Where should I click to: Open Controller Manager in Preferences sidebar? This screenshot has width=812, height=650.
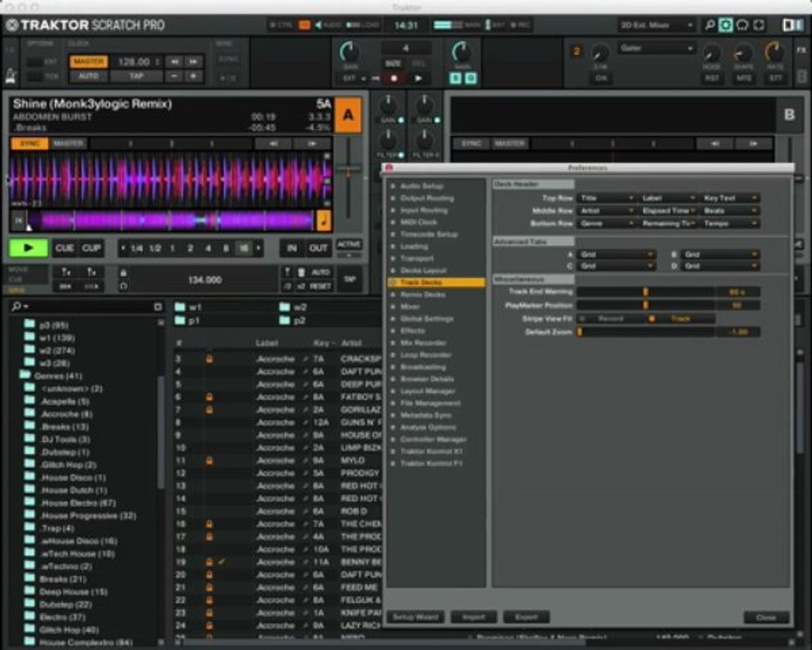pyautogui.click(x=433, y=440)
